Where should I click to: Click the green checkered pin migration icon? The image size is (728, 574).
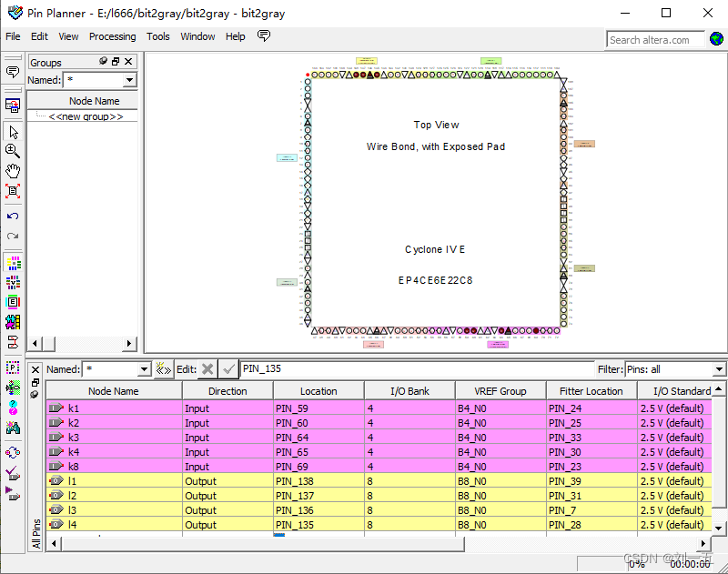pos(13,387)
